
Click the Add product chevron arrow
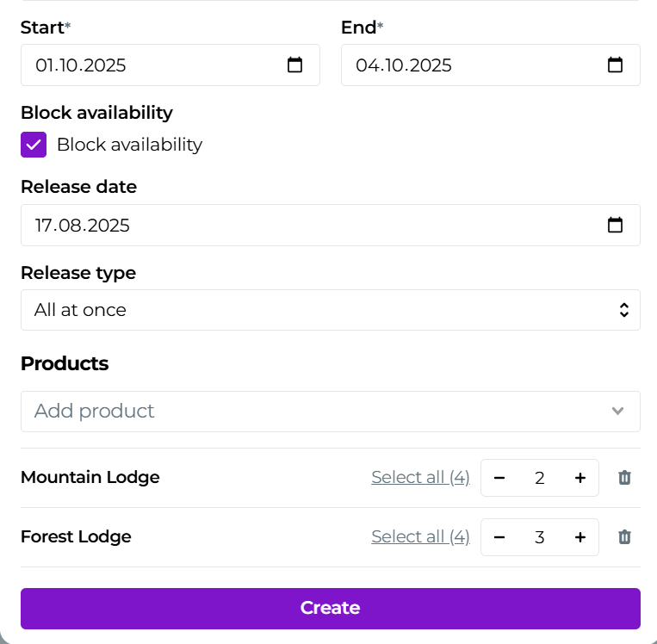[617, 412]
